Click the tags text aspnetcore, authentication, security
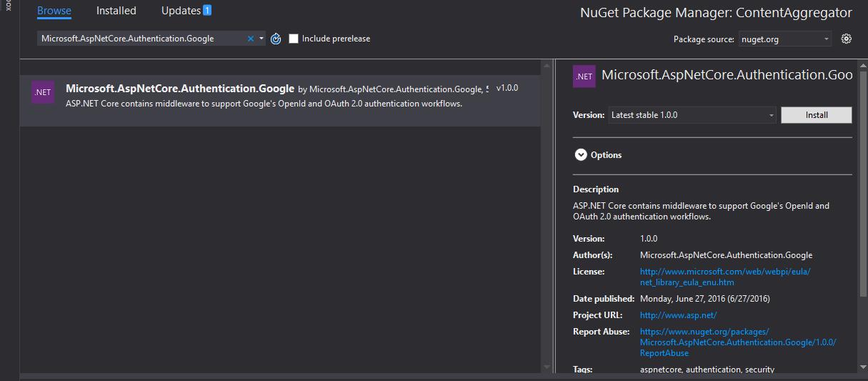The width and height of the screenshot is (868, 381). pyautogui.click(x=707, y=370)
